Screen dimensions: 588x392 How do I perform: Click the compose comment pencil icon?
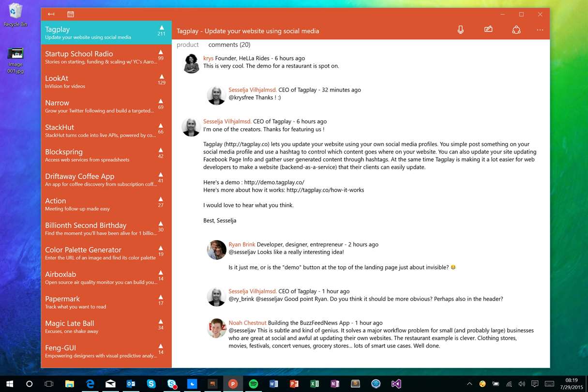coord(488,30)
